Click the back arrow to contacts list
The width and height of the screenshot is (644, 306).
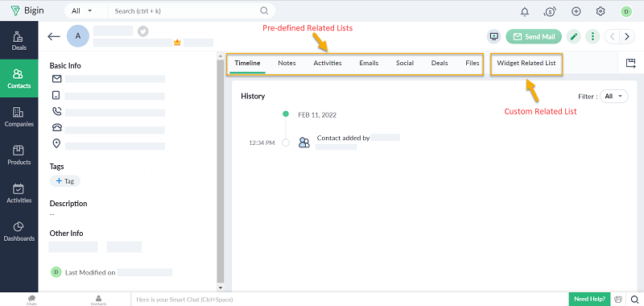coord(54,36)
